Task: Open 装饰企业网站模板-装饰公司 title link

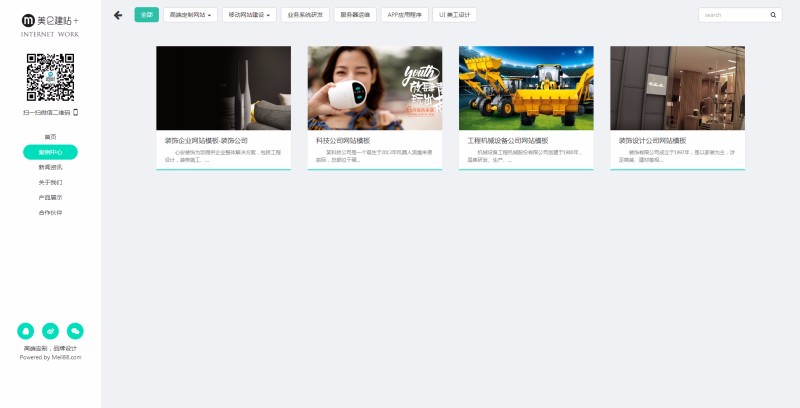Action: (x=206, y=140)
